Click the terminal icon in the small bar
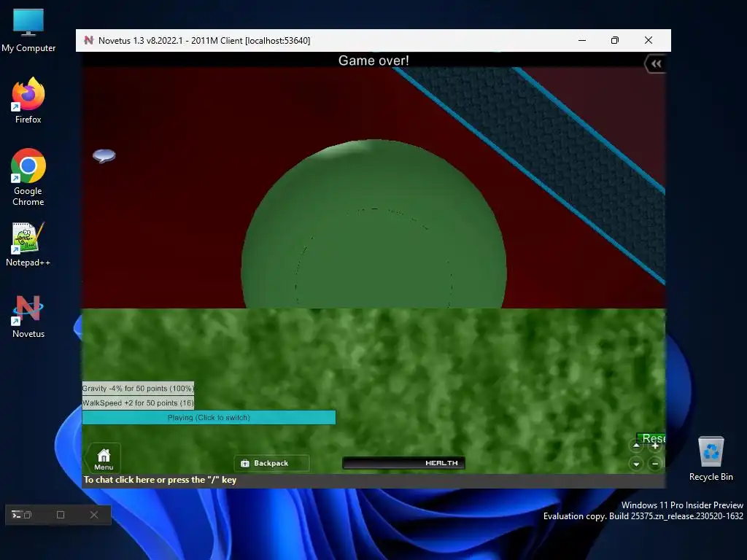Viewport: 747px width, 560px height. pyautogui.click(x=16, y=515)
